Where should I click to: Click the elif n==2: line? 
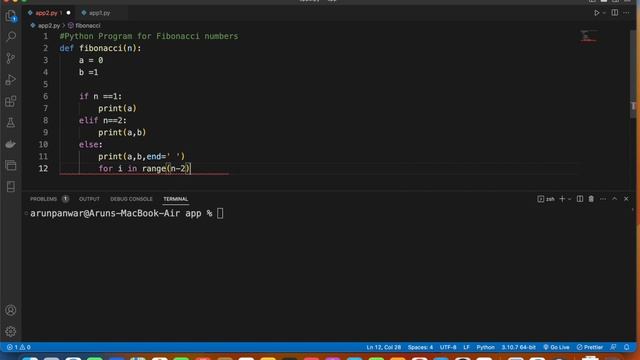pos(102,120)
